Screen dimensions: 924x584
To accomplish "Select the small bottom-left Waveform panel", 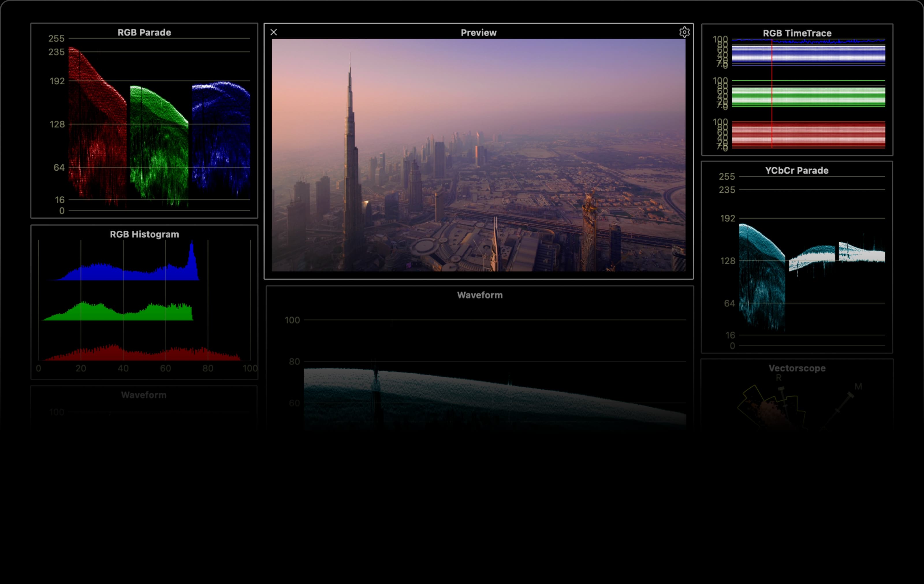I will point(144,395).
